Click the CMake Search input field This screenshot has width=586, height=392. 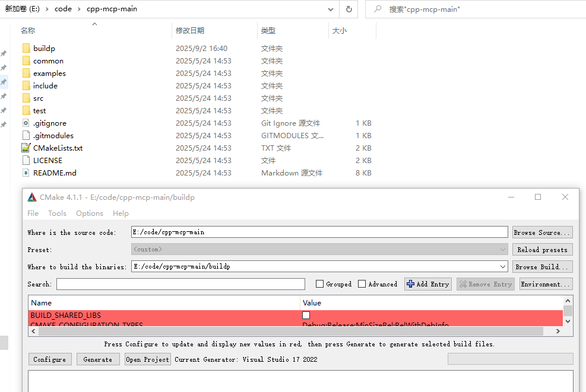pyautogui.click(x=181, y=284)
